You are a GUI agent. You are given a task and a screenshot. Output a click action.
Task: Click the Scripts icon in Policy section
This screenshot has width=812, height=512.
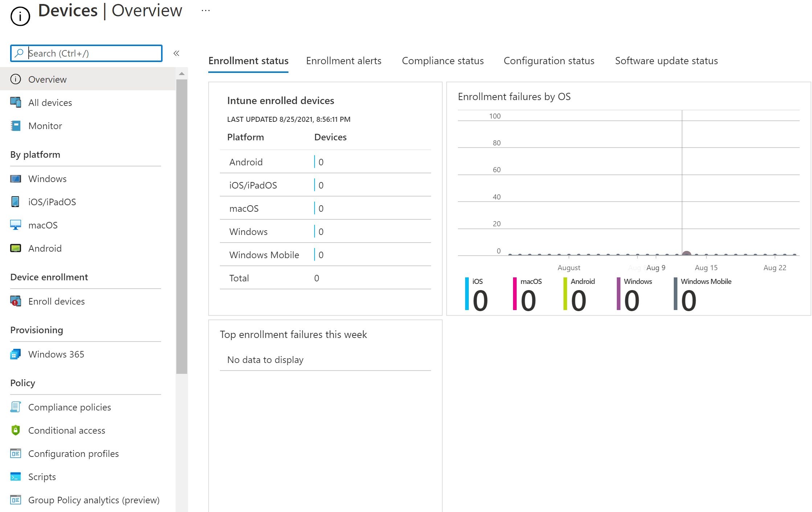[x=16, y=476]
